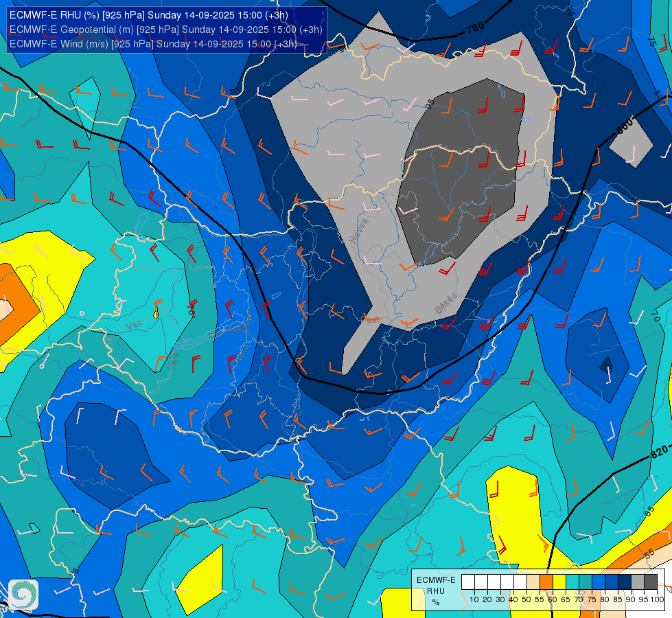Pick the dark gray 95–100 legend swatch
This screenshot has width=672, height=618.
pos(651,582)
